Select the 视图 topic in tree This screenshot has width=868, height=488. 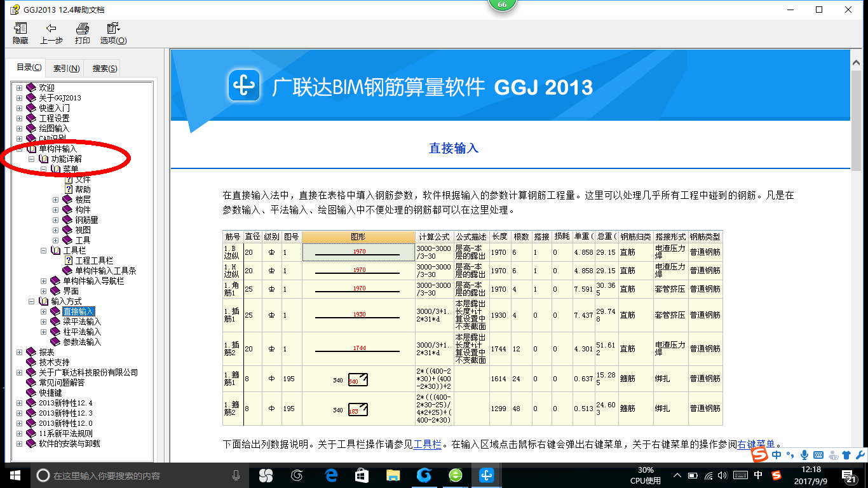pyautogui.click(x=83, y=230)
